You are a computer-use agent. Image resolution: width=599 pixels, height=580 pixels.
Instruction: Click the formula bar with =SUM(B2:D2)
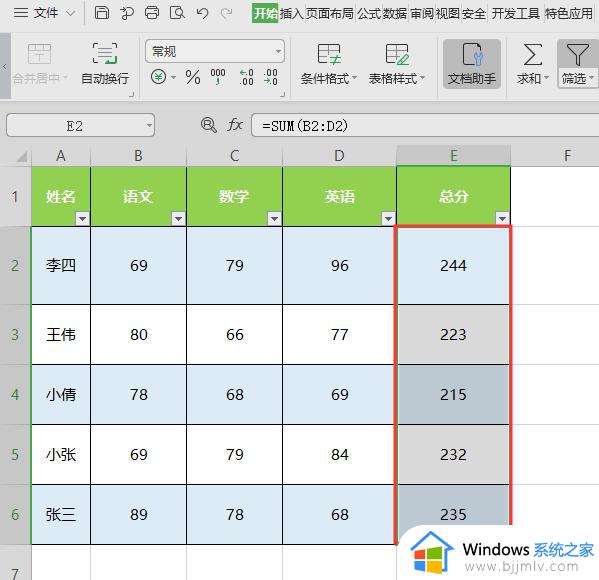coord(425,125)
